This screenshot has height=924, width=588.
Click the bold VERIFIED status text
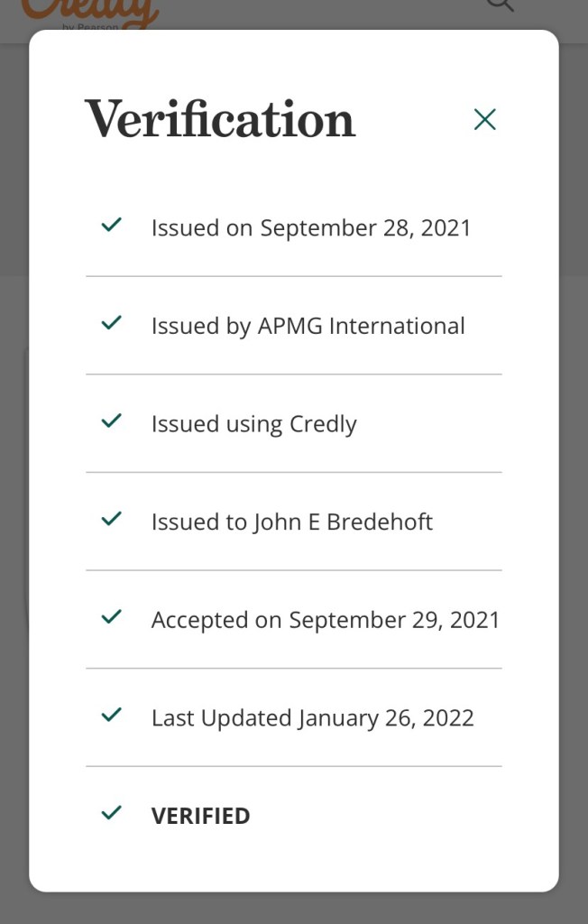pos(200,817)
